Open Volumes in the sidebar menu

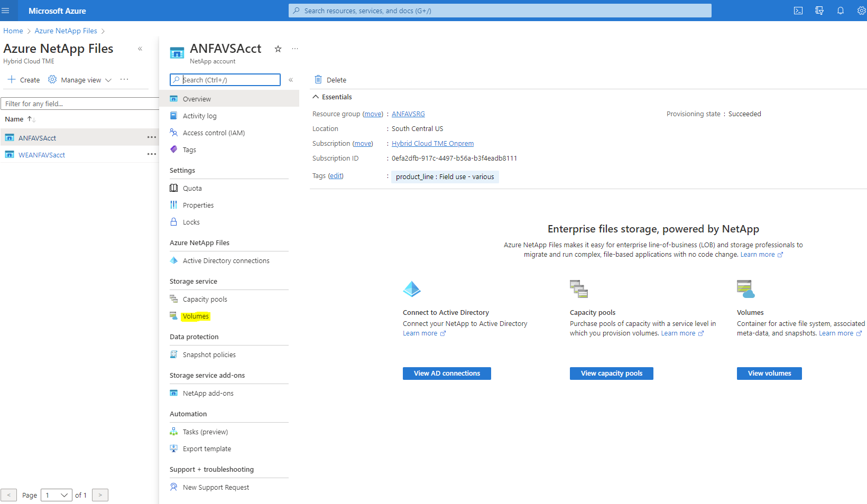196,316
